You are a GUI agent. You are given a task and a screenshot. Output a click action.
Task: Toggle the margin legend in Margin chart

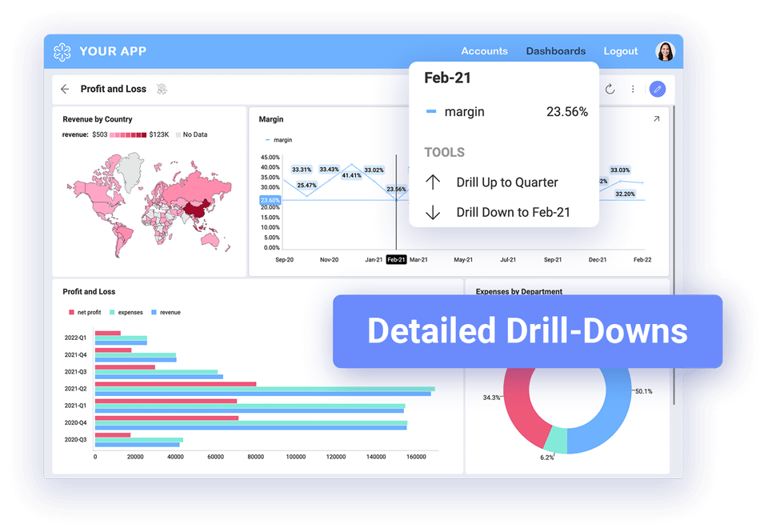tap(278, 140)
